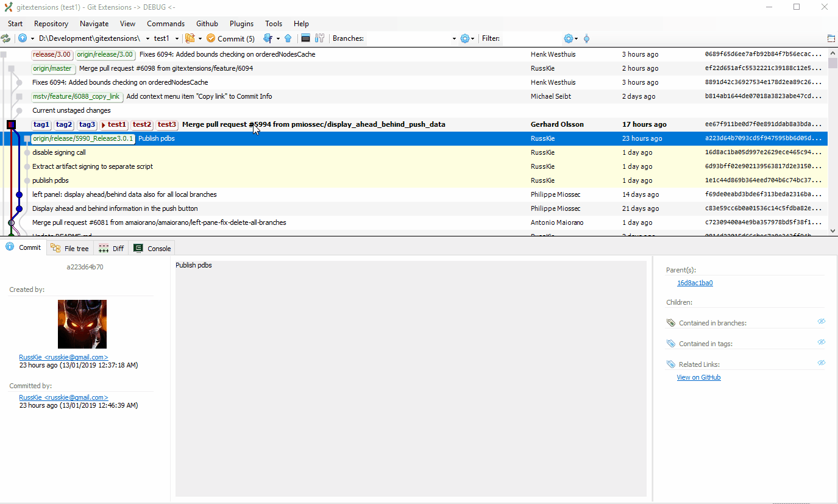The width and height of the screenshot is (838, 504).
Task: Refresh the revision graph
Action: point(6,38)
